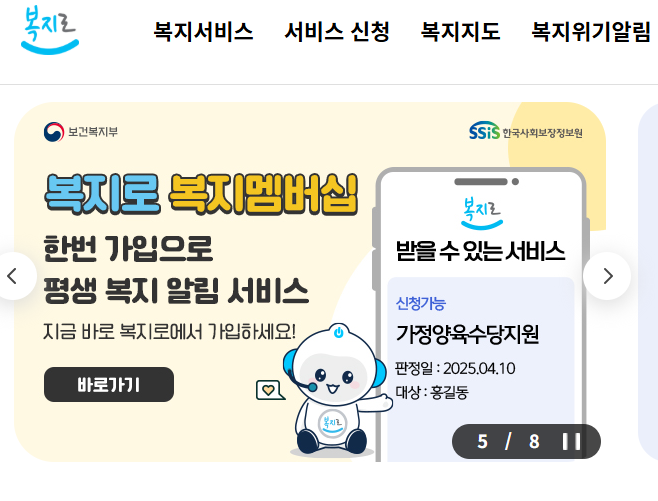Click the 받을 수 있는 서비스 heading

coord(480,251)
